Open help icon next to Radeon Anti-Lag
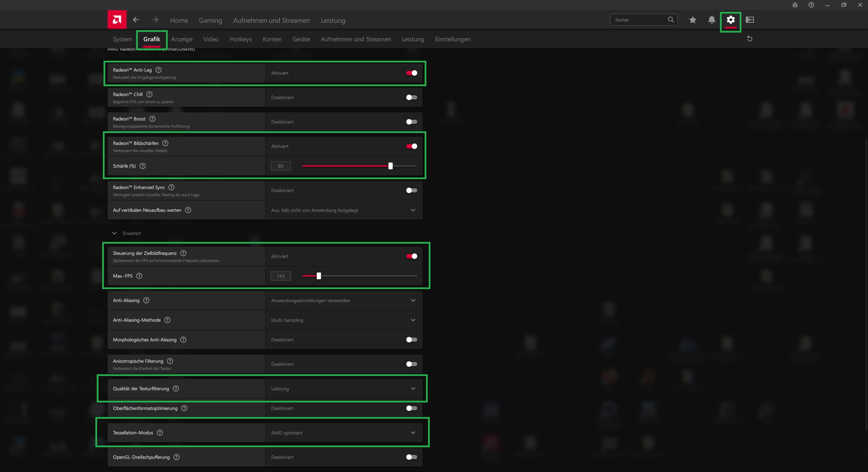Image resolution: width=868 pixels, height=472 pixels. click(x=159, y=70)
